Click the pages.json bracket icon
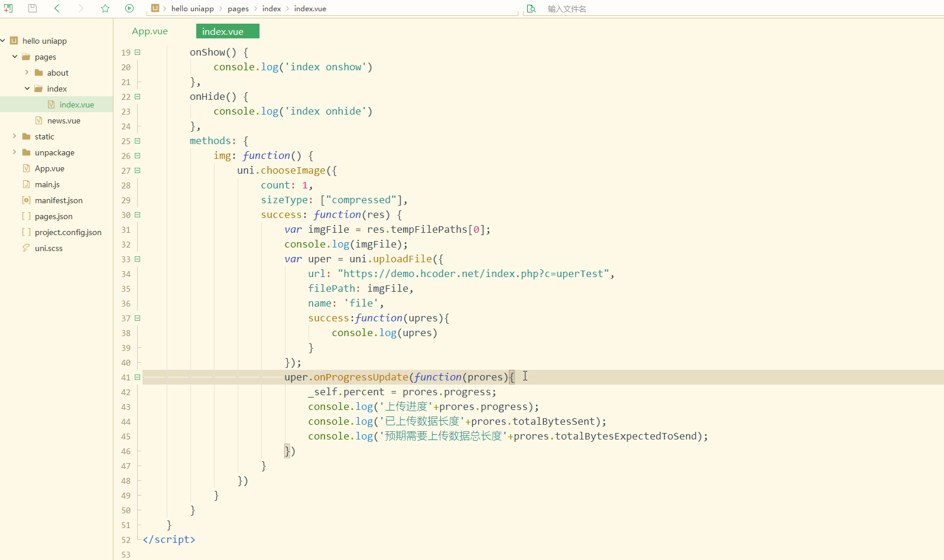Viewport: 944px width, 560px height. [26, 216]
